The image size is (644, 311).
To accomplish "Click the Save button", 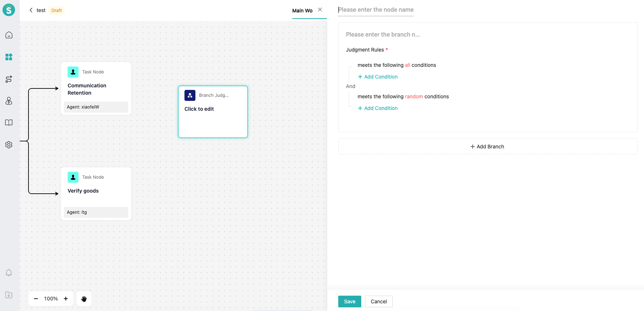I will click(x=350, y=301).
